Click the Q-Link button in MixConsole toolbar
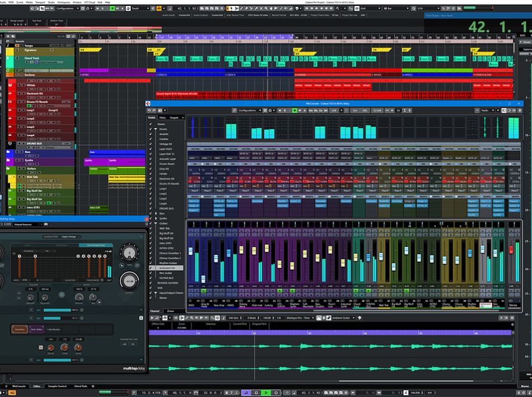532x397 pixels. [377, 110]
